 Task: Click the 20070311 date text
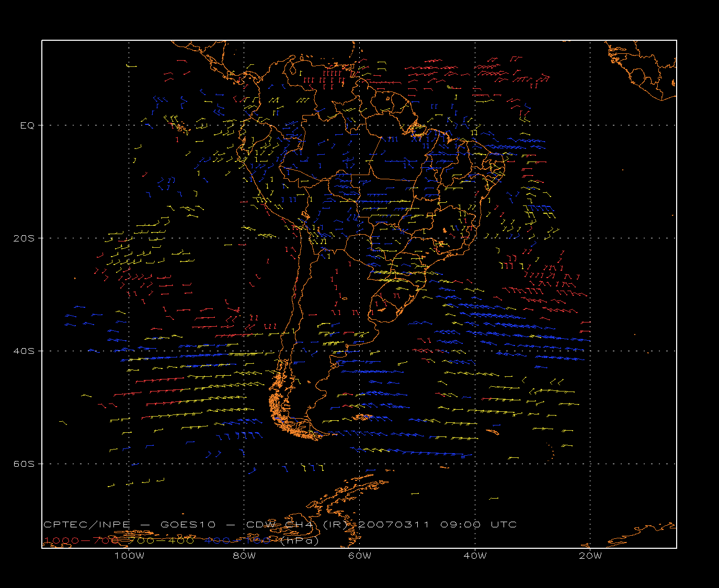click(x=394, y=525)
